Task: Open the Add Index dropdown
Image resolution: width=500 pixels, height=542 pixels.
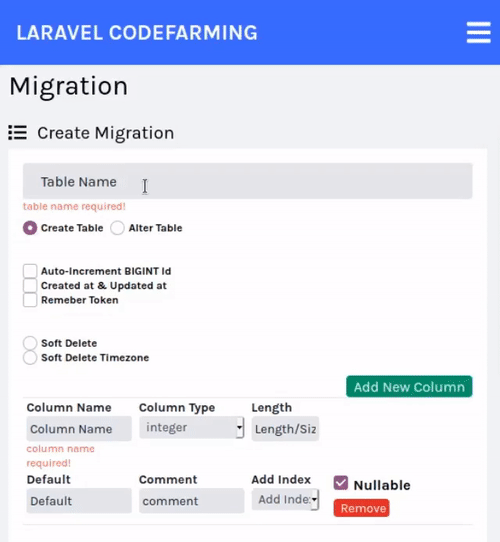Action: (285, 499)
